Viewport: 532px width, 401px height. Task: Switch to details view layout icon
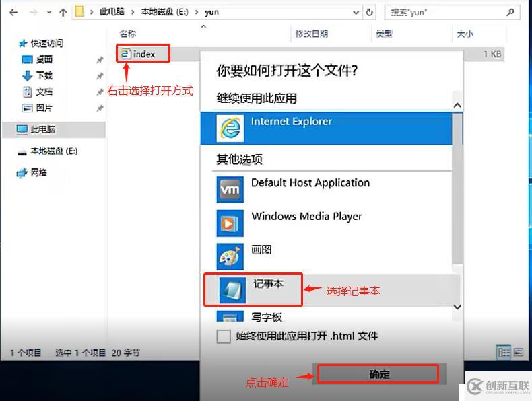coord(504,353)
